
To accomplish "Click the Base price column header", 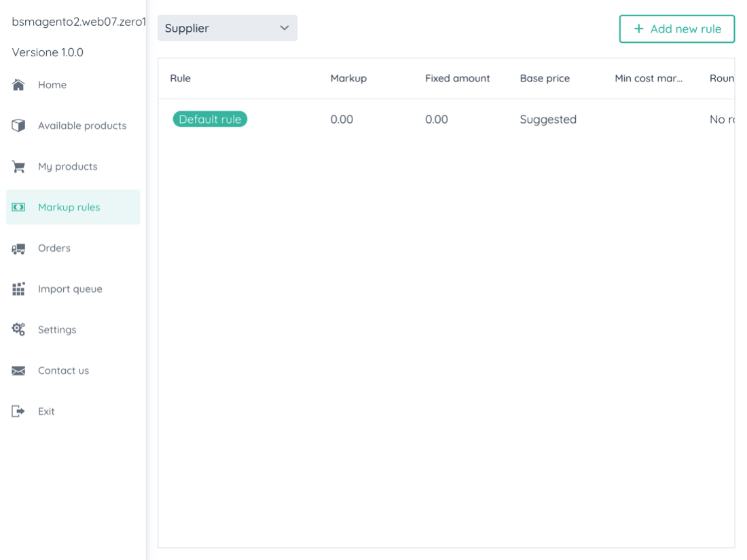I will 545,78.
